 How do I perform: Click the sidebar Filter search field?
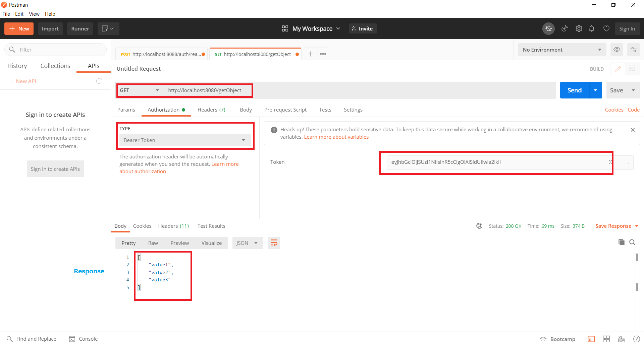click(x=55, y=50)
